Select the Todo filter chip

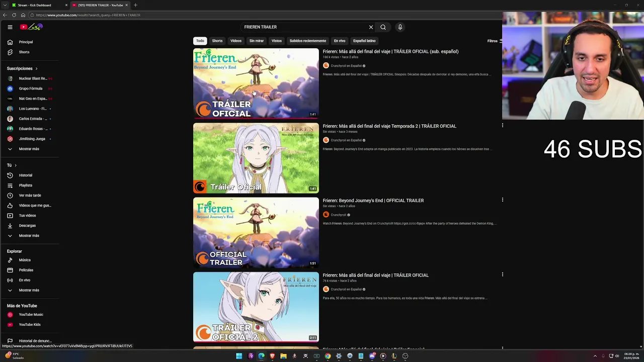[x=200, y=41]
